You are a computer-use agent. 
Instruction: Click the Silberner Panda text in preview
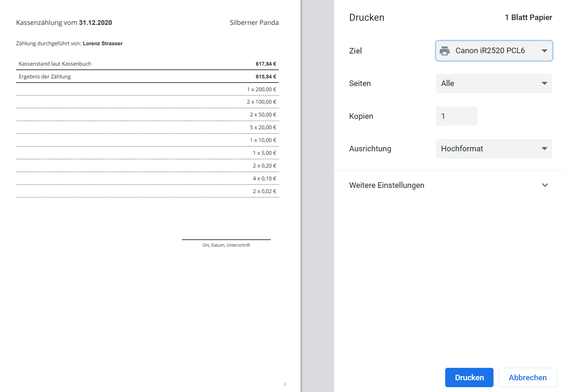[254, 23]
